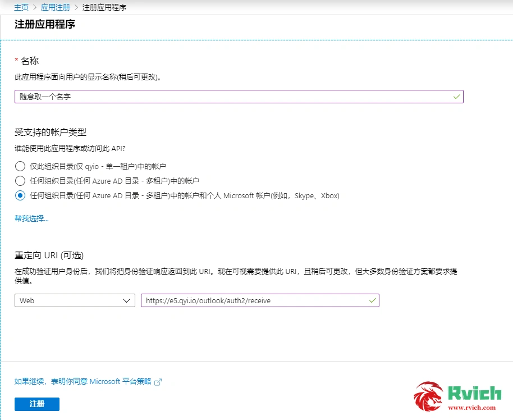Open the 帮我选择 help link
This screenshot has width=513, height=420.
[x=31, y=218]
